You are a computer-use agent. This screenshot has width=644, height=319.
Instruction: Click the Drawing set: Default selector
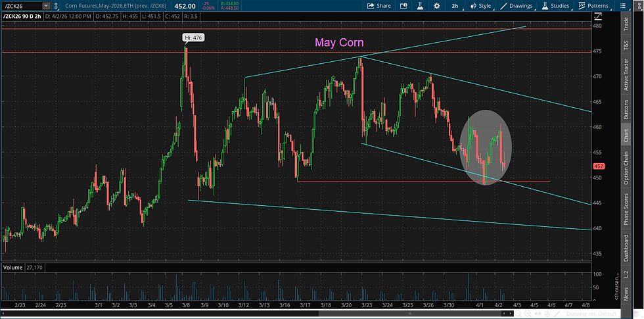(591, 314)
